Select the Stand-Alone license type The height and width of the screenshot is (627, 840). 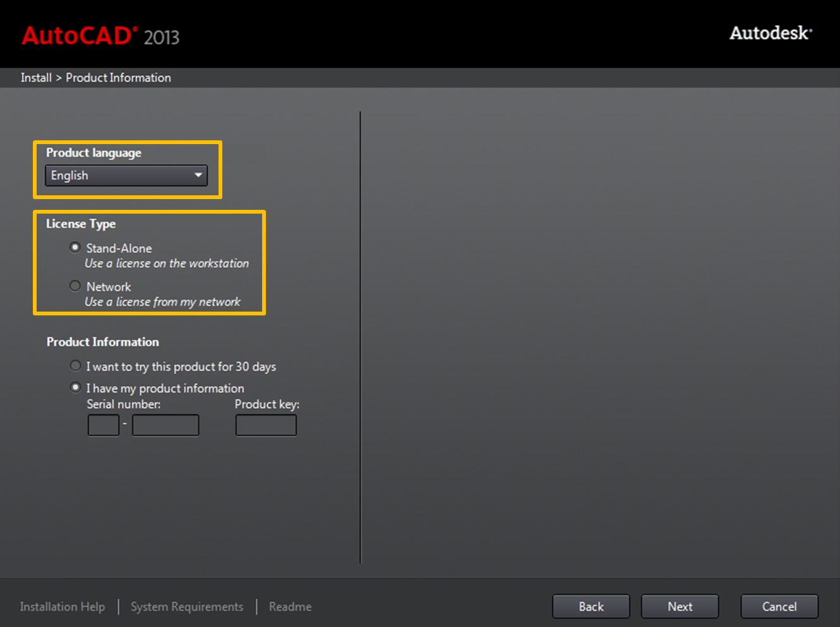(75, 248)
